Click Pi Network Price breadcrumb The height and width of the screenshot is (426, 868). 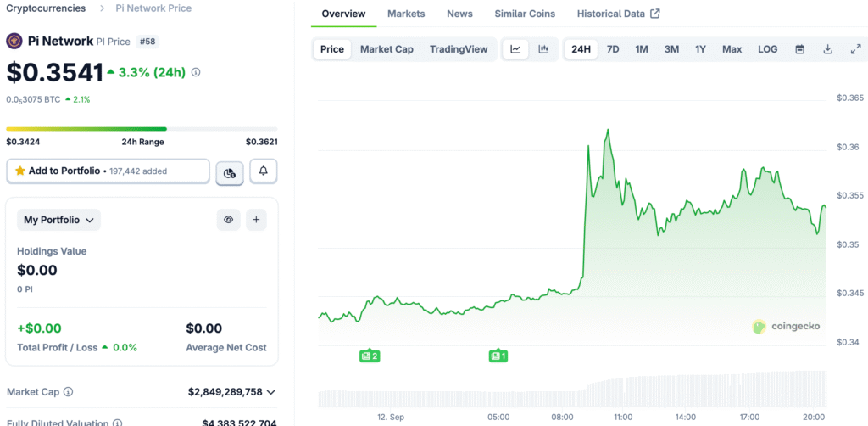(x=154, y=8)
